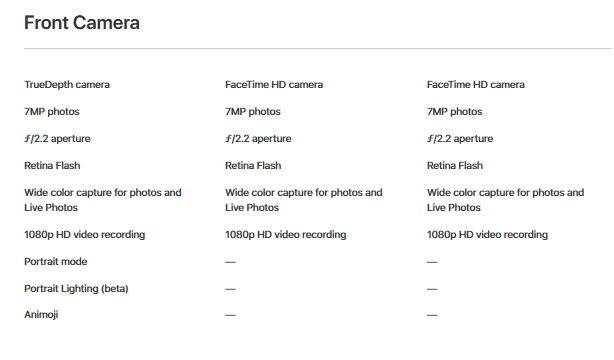Click ƒ/2.2 aperture in left column

click(x=57, y=139)
